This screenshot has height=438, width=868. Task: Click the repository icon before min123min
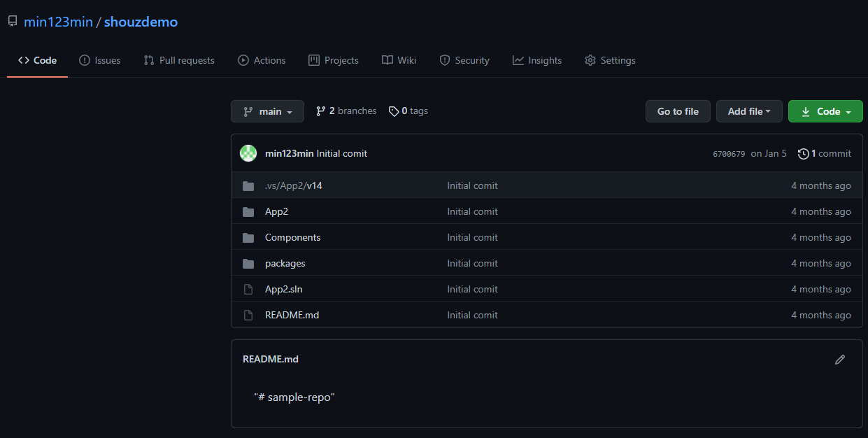(x=13, y=22)
